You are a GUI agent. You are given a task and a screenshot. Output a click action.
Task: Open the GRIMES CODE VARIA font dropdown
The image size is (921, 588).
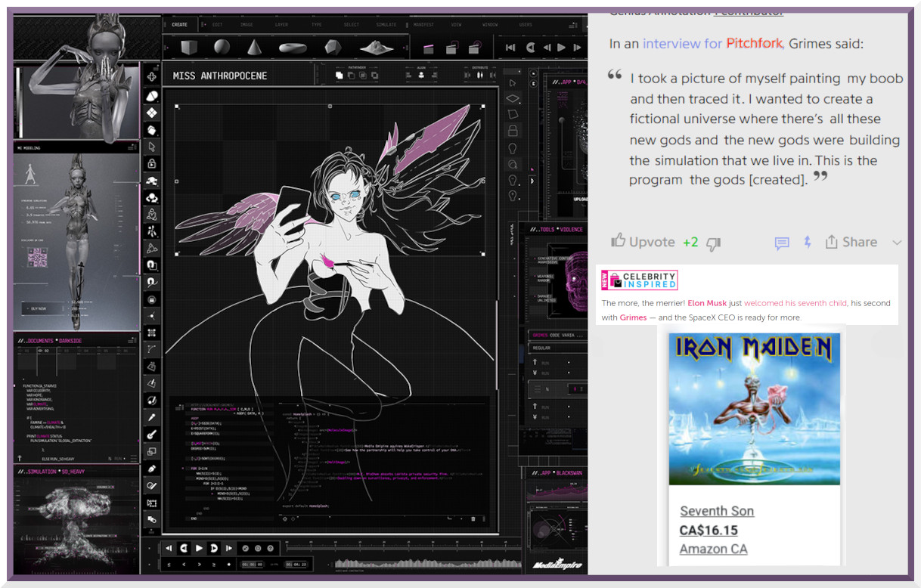(557, 335)
